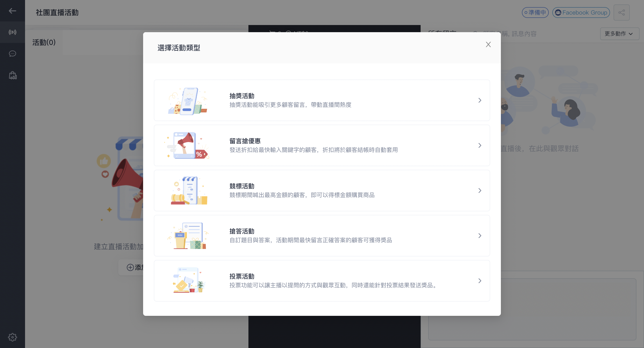Open the shop analytics sidebar icon
The image size is (644, 348).
[x=13, y=75]
